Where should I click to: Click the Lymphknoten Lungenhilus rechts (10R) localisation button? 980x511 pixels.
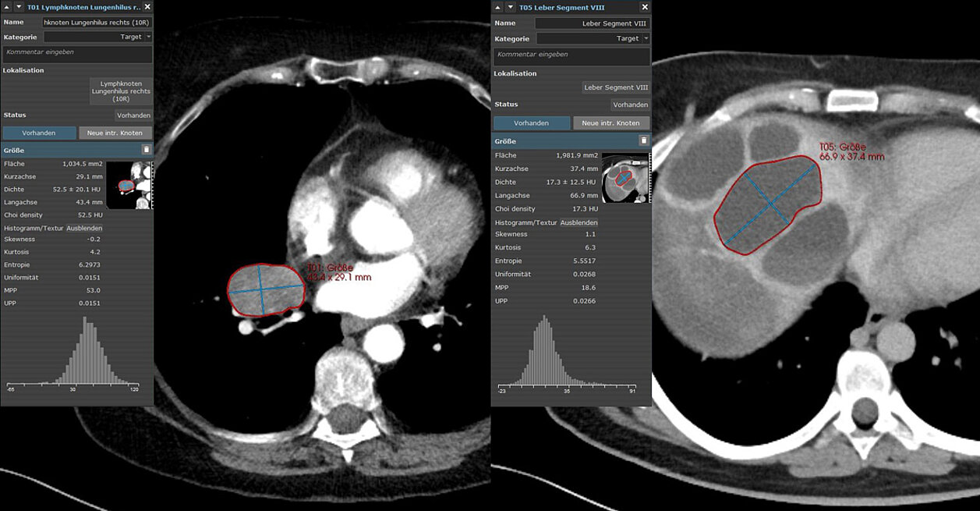pos(121,92)
